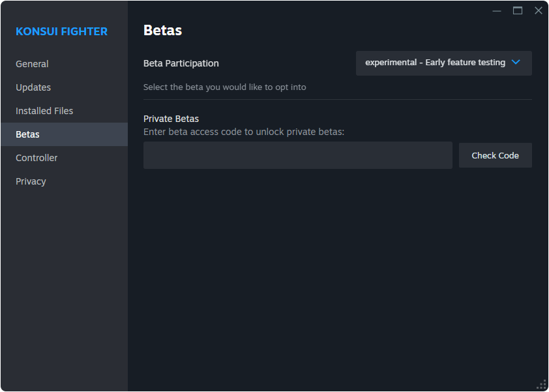Click the Betas page heading
This screenshot has width=549, height=392.
click(x=162, y=30)
